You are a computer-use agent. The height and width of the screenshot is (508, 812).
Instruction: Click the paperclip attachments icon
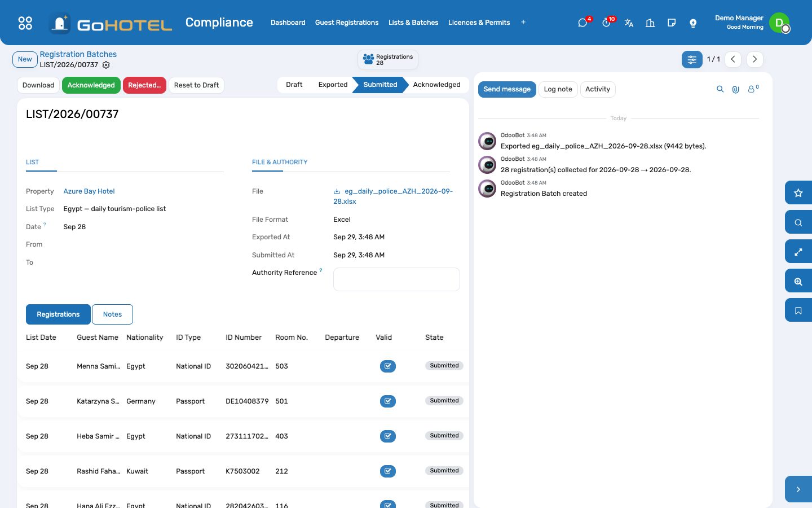coord(736,89)
